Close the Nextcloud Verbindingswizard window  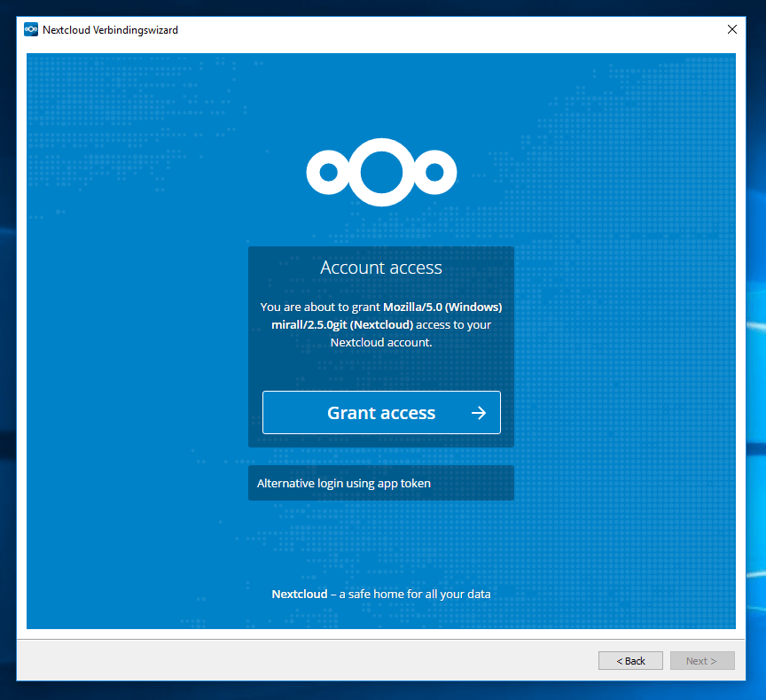pos(731,30)
